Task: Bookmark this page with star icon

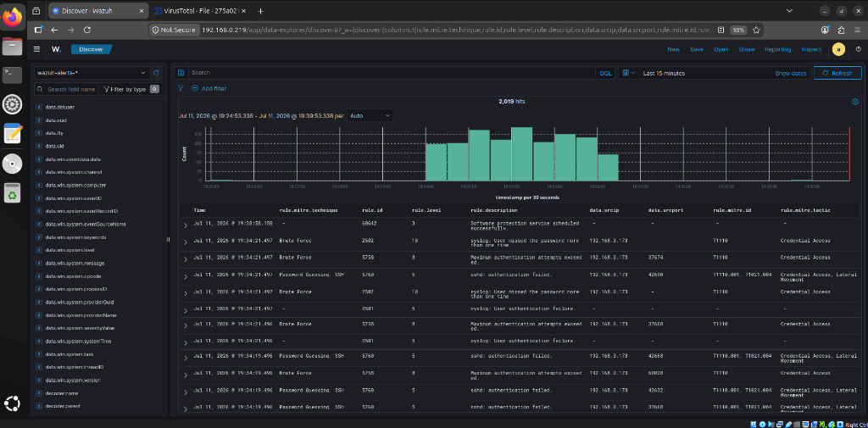Action: click(x=756, y=30)
